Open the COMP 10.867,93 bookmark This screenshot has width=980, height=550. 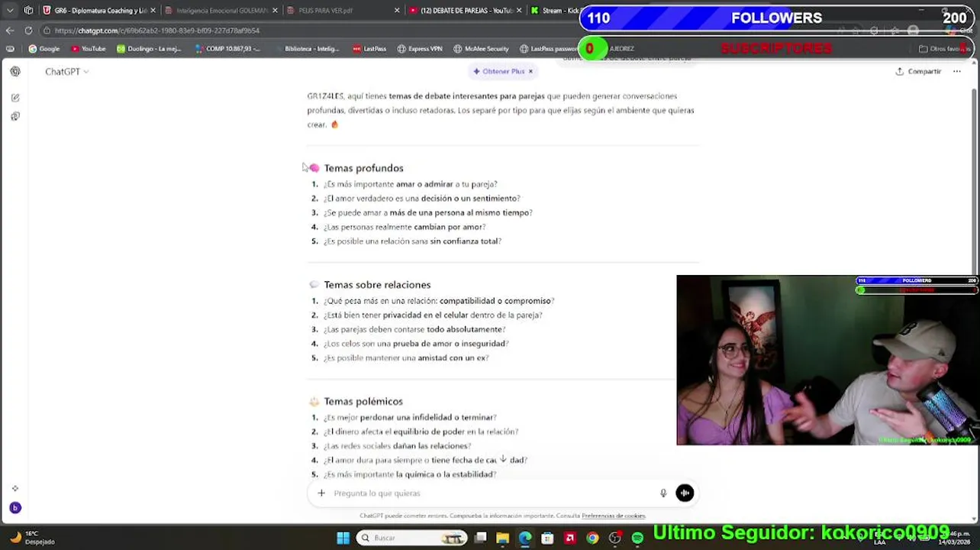[227, 49]
